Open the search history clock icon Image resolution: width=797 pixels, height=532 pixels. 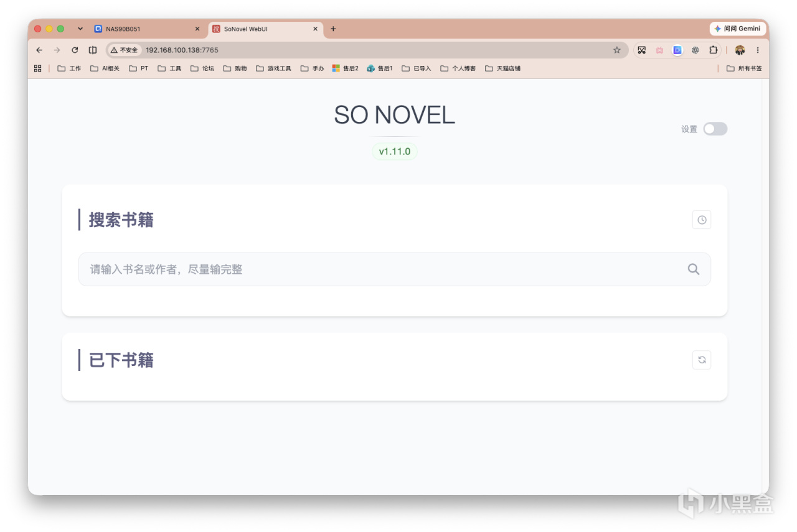click(x=702, y=220)
